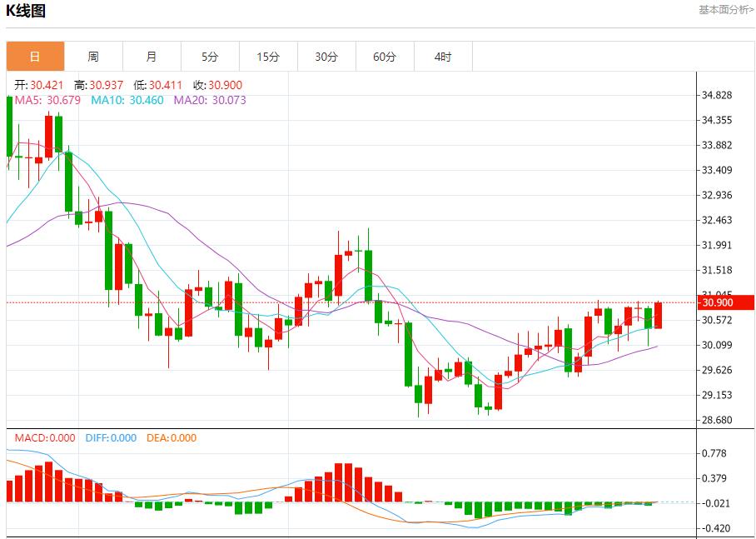Open the 基本面分析 link
The image size is (756, 539).
pyautogui.click(x=726, y=10)
